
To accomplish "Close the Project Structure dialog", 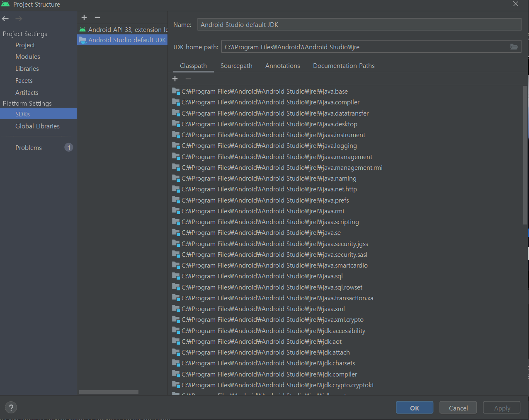I will pos(516,4).
